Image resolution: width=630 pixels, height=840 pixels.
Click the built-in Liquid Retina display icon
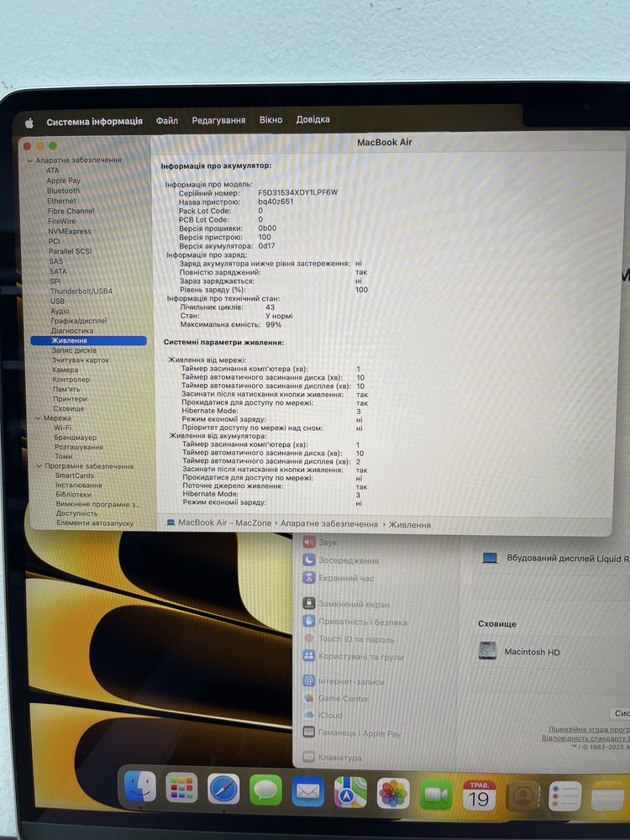point(490,559)
